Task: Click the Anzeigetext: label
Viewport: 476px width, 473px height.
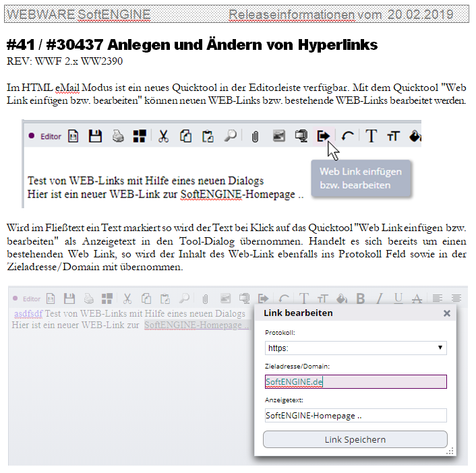Action: pos(284,400)
